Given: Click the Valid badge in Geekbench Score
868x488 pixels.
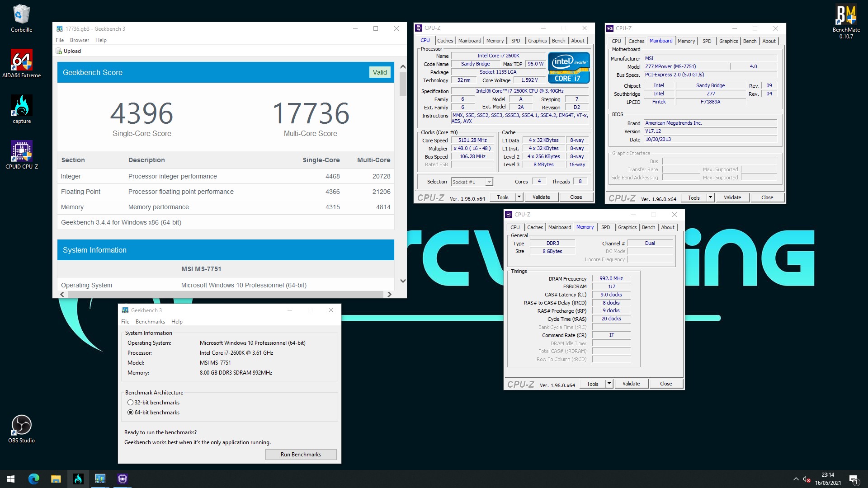Looking at the screenshot, I should click(380, 72).
